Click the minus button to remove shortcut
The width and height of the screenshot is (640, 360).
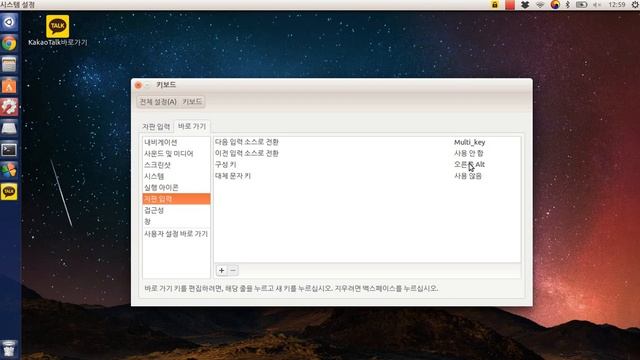click(233, 270)
